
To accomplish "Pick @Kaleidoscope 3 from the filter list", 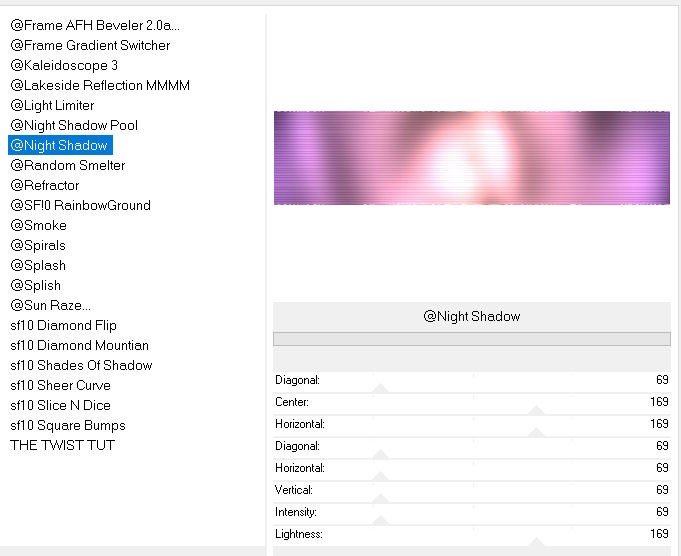I will coord(65,65).
